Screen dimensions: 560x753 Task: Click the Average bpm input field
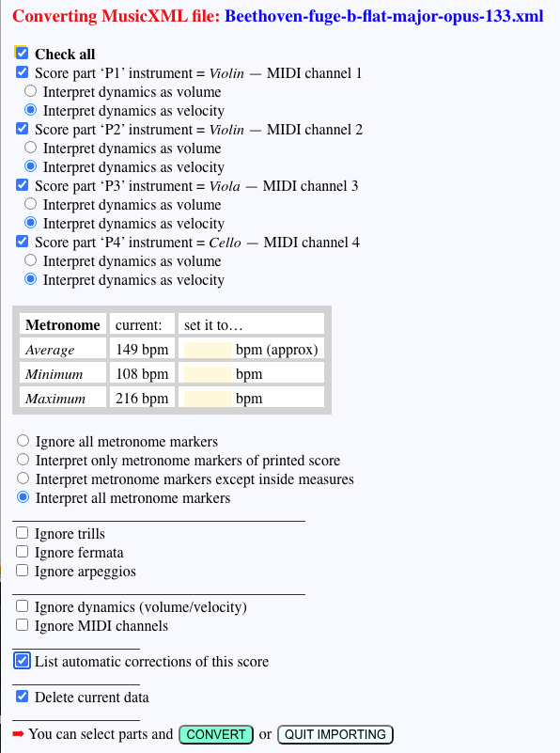pos(209,349)
